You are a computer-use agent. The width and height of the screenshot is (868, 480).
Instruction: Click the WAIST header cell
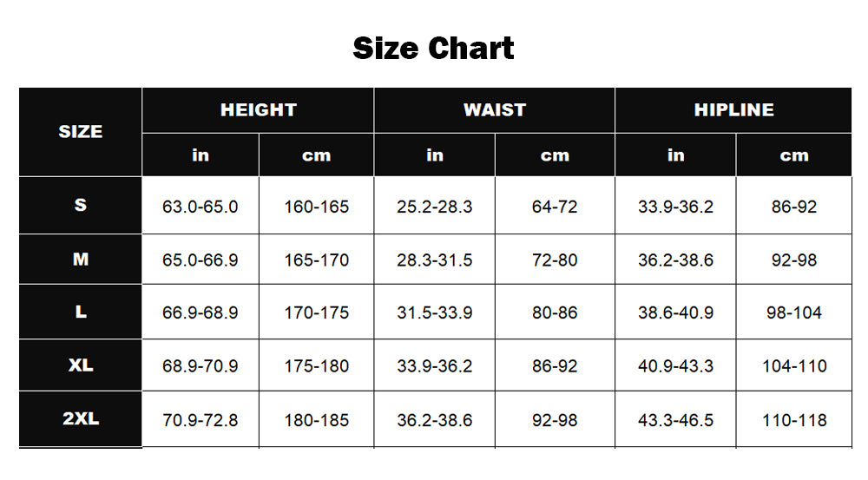(x=495, y=110)
